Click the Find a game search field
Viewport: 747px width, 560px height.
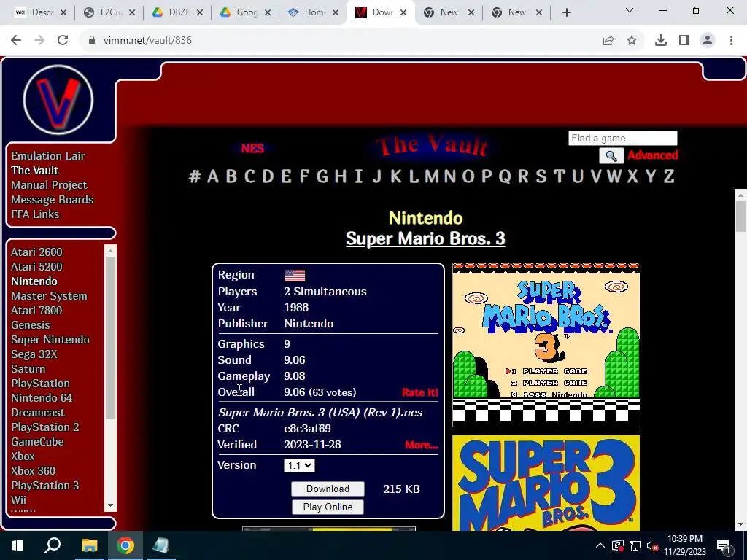[623, 138]
